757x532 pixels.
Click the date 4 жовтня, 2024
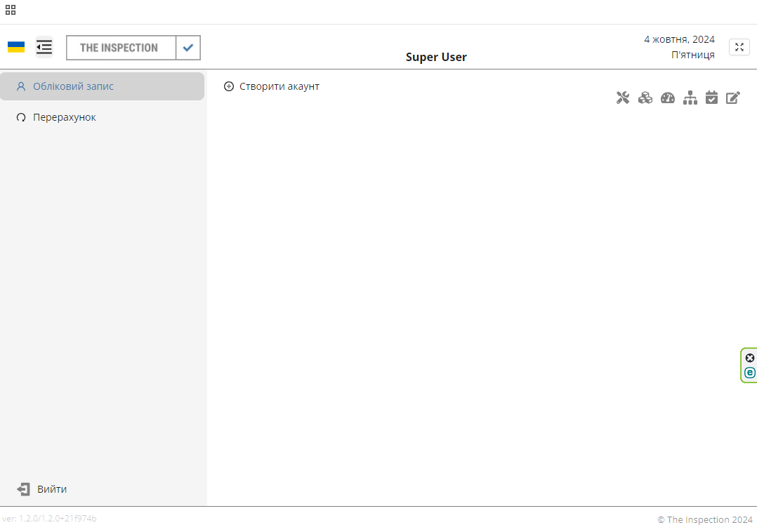click(x=679, y=39)
